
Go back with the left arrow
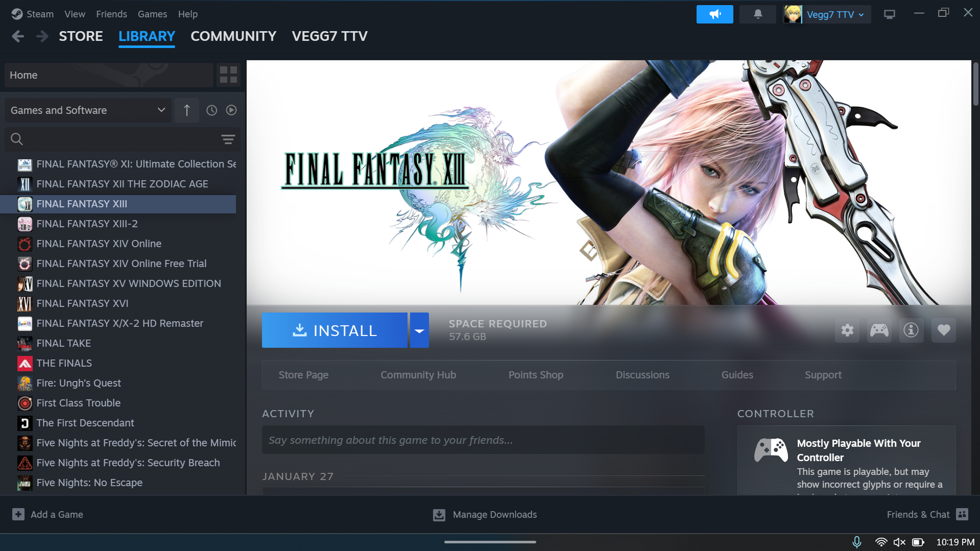18,36
